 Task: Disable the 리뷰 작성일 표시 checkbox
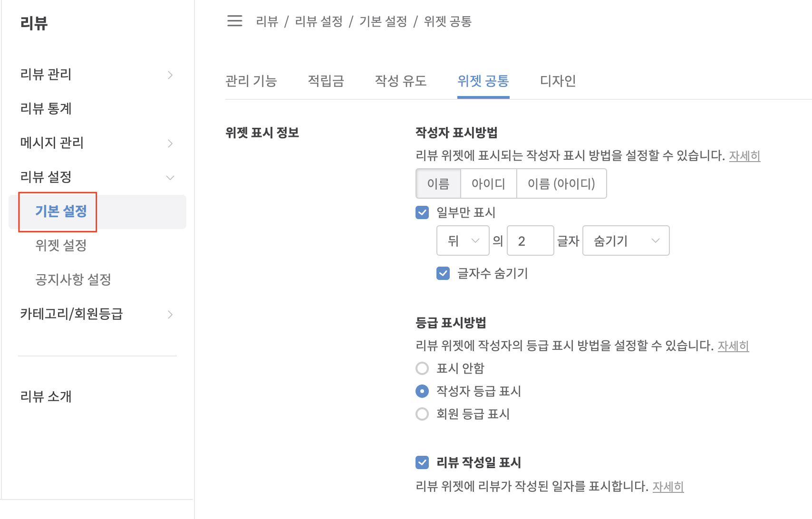(422, 462)
